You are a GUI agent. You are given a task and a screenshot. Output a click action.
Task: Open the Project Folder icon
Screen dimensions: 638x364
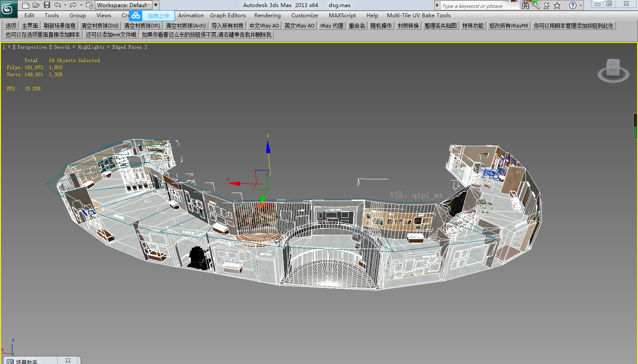pos(89,5)
